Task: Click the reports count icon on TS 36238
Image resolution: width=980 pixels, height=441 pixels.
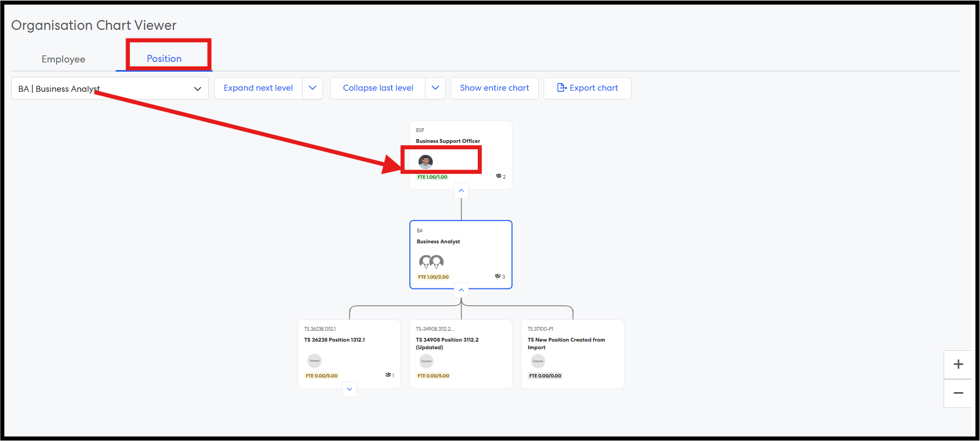Action: (389, 375)
